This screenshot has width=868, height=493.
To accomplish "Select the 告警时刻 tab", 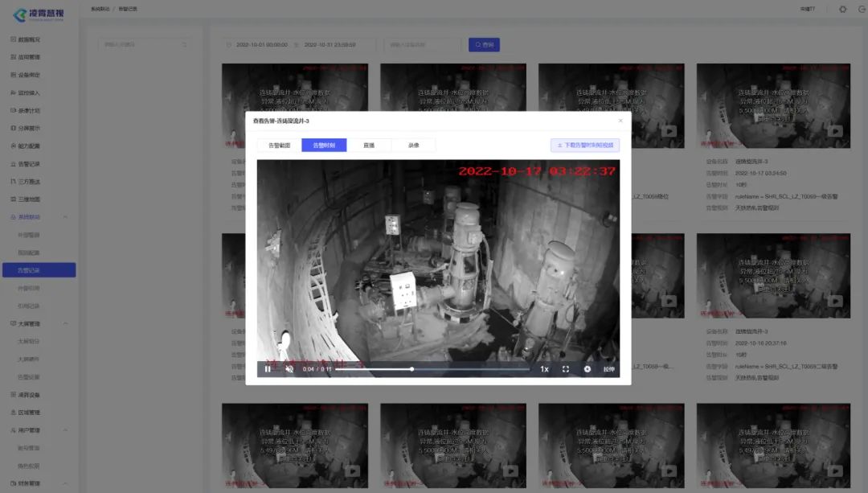I will pyautogui.click(x=325, y=145).
